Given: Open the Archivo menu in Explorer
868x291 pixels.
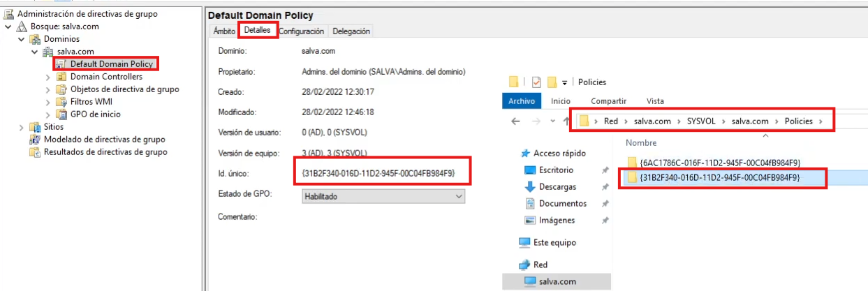Looking at the screenshot, I should [x=521, y=101].
